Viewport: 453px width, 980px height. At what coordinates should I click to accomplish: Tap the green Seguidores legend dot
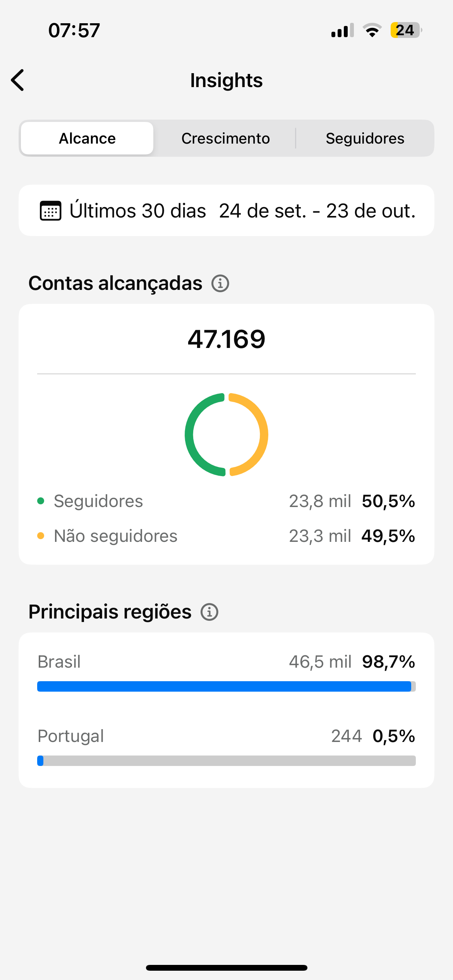(x=41, y=501)
